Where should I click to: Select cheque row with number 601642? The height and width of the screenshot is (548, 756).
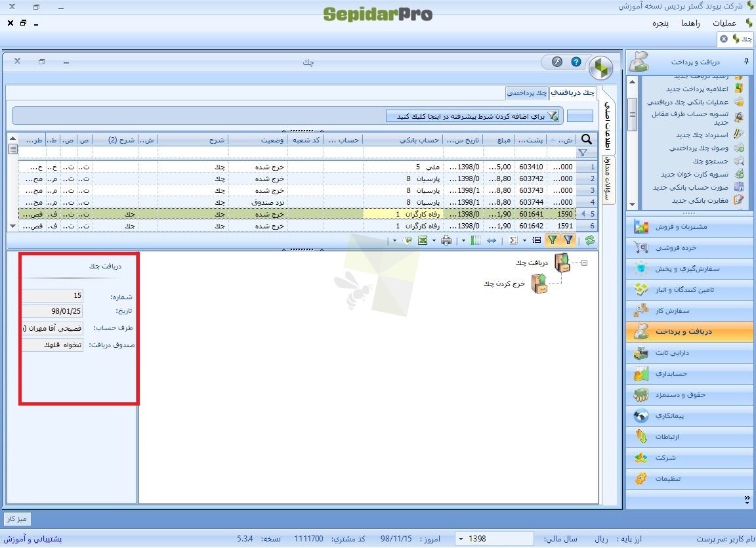297,226
